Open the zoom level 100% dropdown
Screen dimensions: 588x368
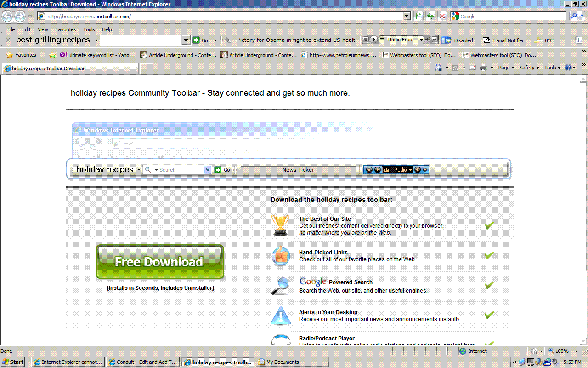click(576, 351)
